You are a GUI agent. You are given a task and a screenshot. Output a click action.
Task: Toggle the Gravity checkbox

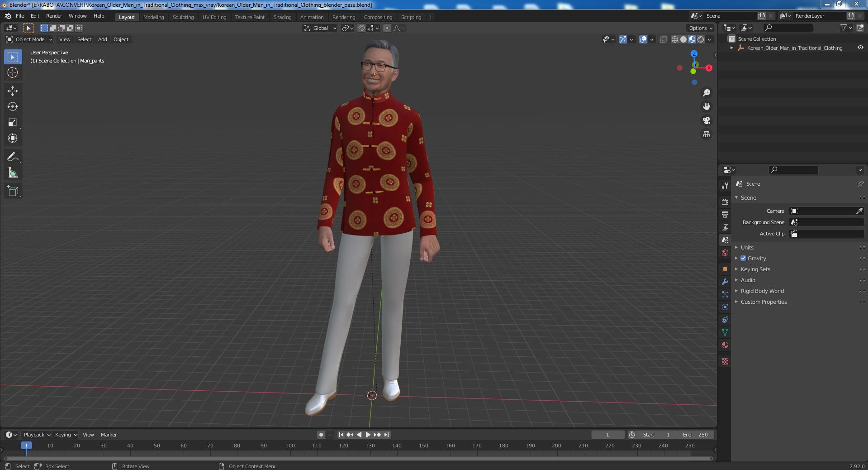pyautogui.click(x=743, y=258)
